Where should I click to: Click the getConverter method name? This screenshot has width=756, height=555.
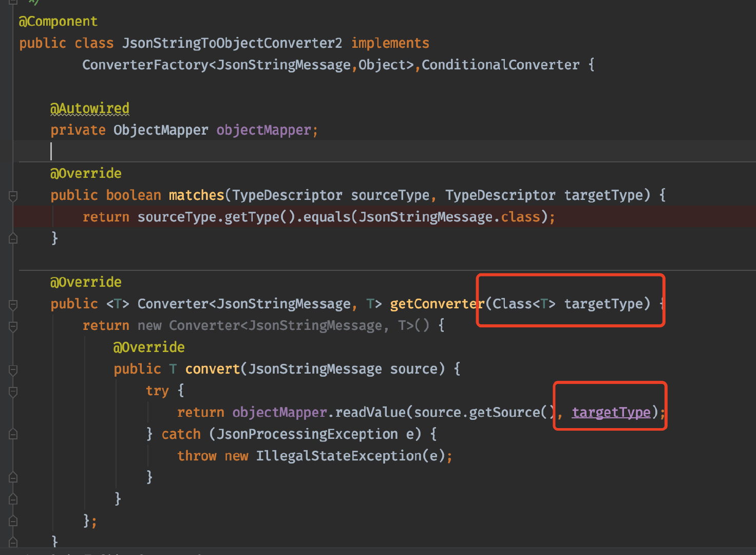click(438, 304)
